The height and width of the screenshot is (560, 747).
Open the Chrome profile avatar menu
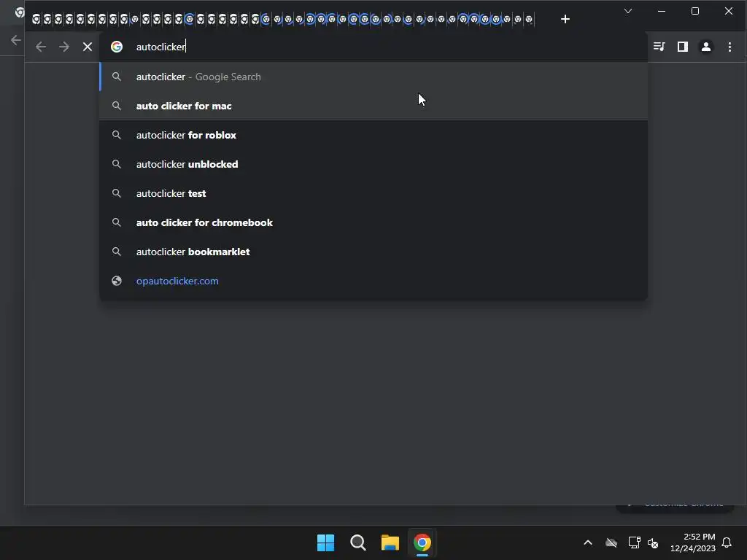(x=706, y=47)
